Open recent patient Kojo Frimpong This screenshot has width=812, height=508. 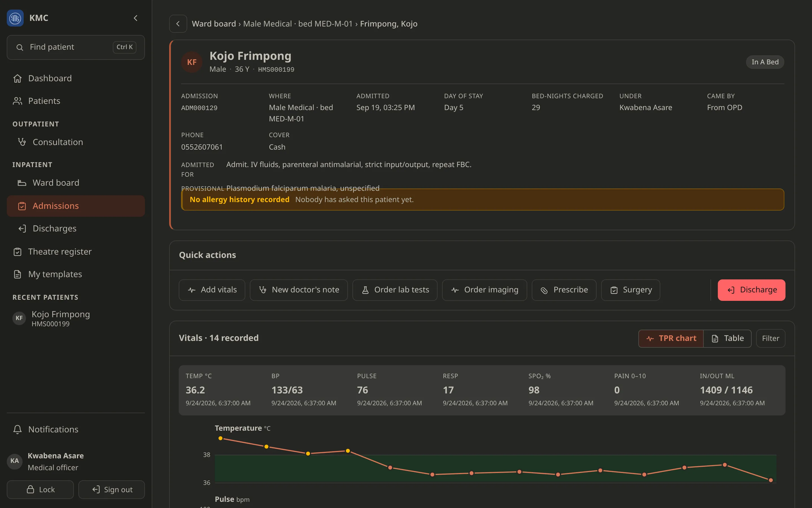pos(76,318)
